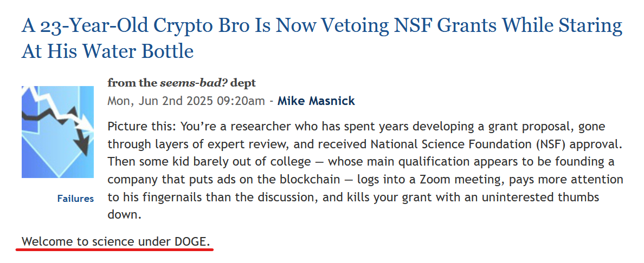Screen dimensions: 644x263
Task: Open the 23-Year-Old Crypto Bro article headline
Action: pyautogui.click(x=321, y=38)
